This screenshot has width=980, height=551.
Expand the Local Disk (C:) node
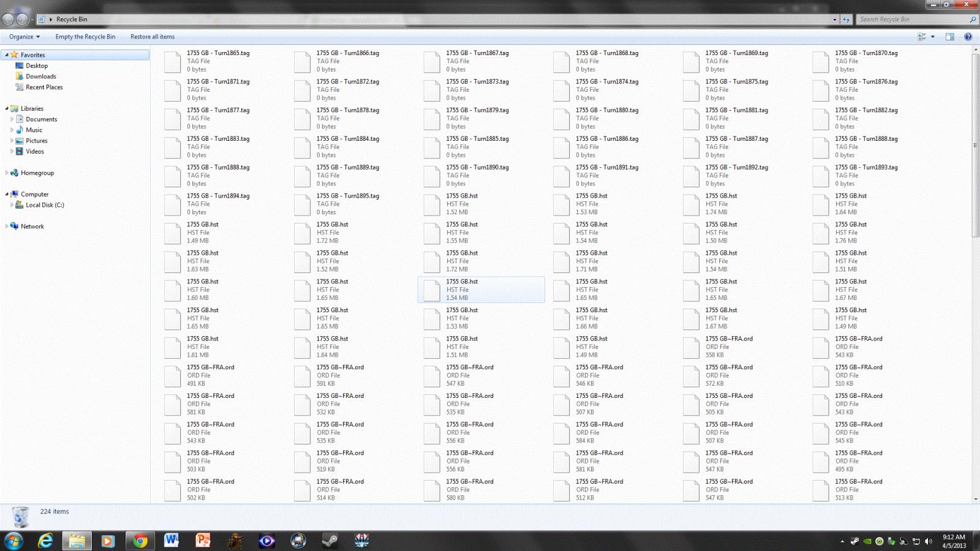click(x=12, y=205)
